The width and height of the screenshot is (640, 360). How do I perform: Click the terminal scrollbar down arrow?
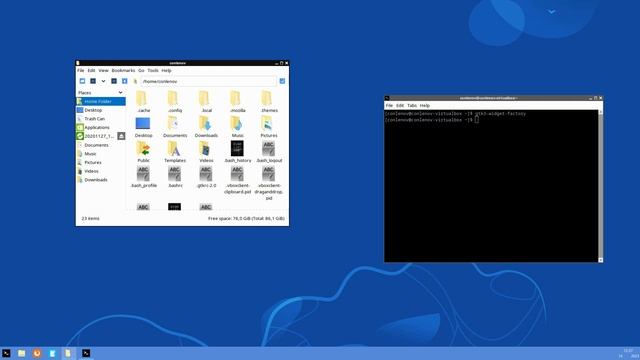pos(600,260)
